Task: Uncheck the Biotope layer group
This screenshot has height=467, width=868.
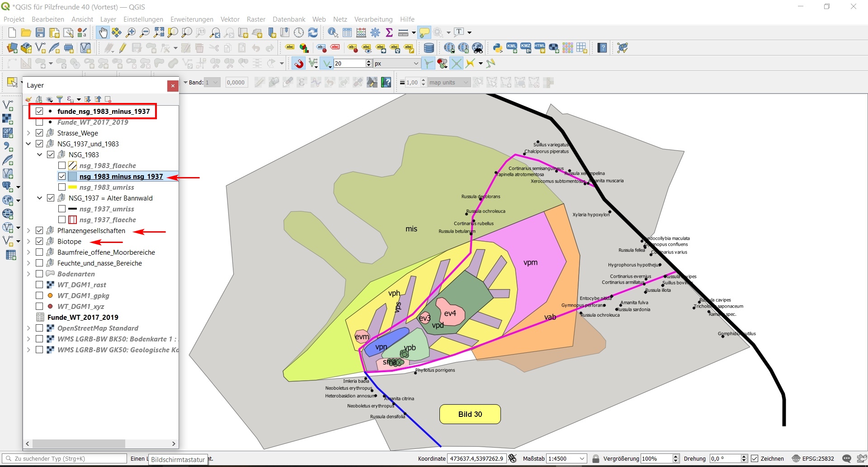Action: [x=39, y=242]
